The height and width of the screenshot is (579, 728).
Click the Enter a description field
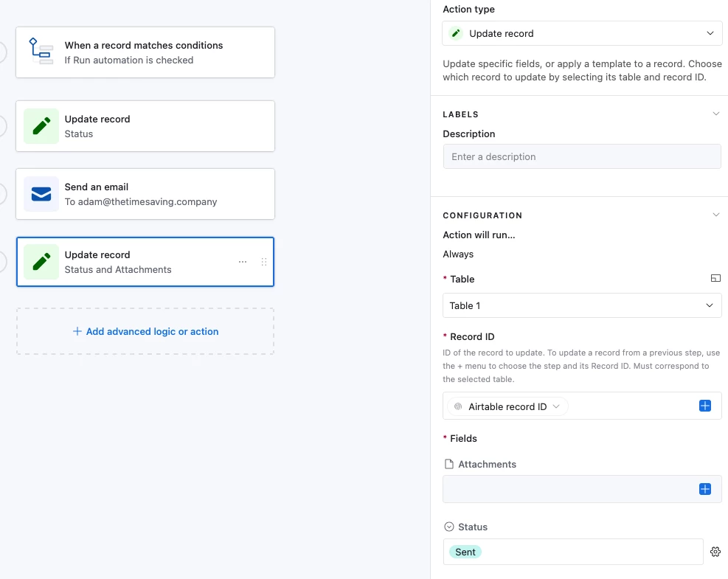(x=582, y=156)
